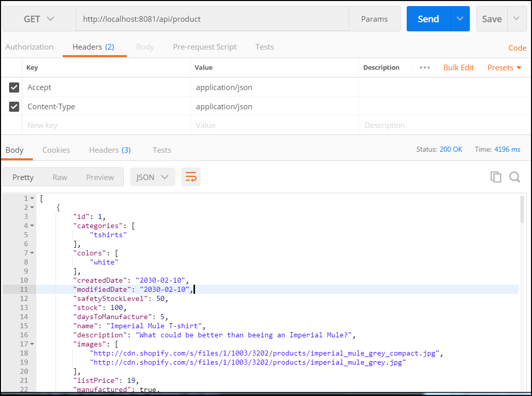Switch to the Authorization tab

(x=29, y=47)
